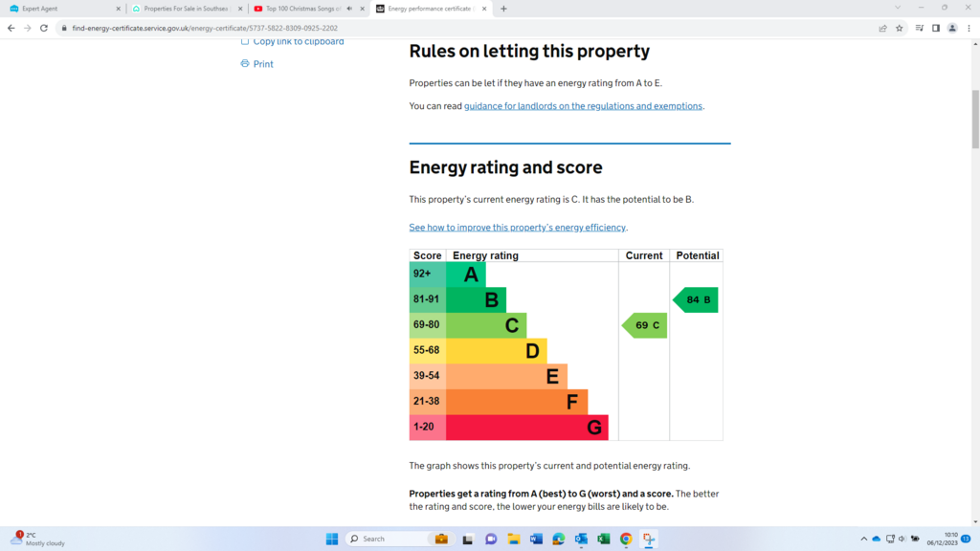Reload the energy certificate page
This screenshot has width=980, height=551.
point(44,28)
